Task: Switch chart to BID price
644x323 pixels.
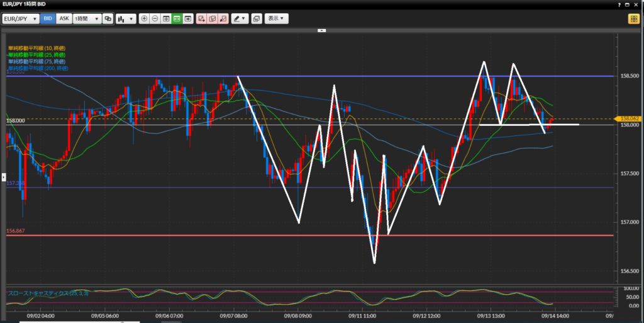Action: [x=48, y=19]
